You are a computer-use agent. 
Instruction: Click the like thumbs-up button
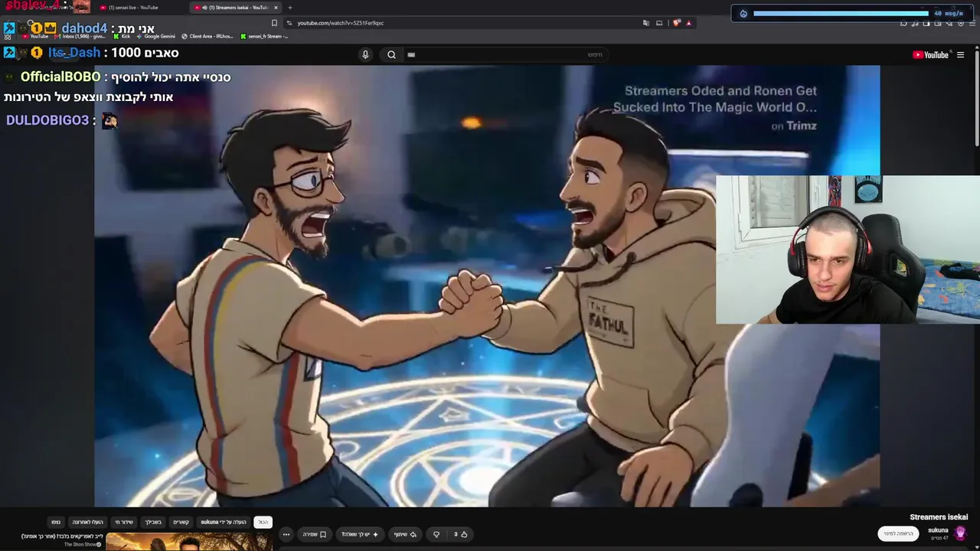(460, 534)
